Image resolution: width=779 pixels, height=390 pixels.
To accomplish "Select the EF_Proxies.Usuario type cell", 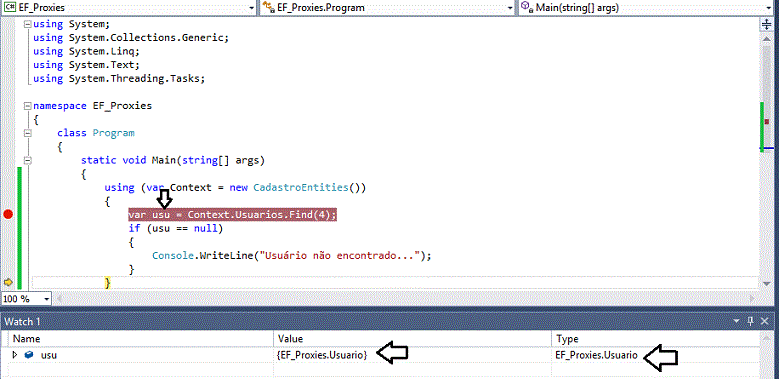I will [x=656, y=355].
